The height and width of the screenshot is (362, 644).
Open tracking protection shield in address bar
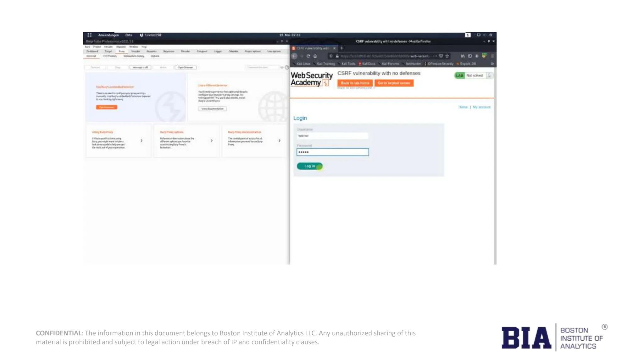331,56
